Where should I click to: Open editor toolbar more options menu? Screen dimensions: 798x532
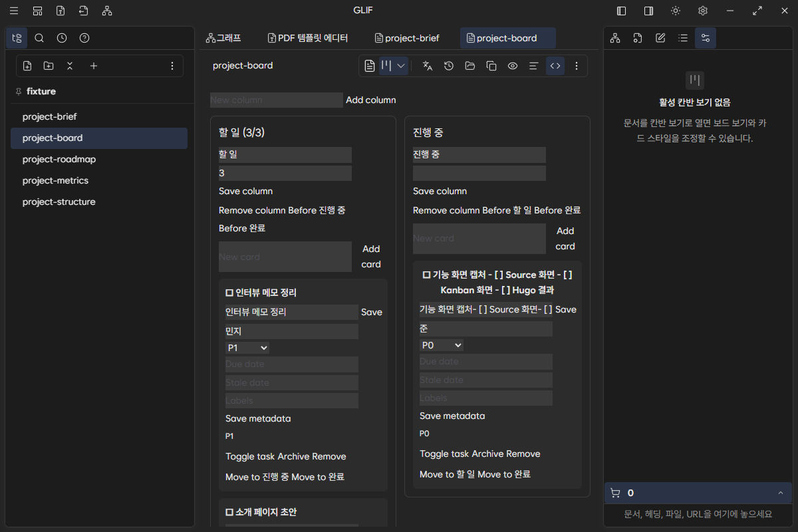[x=577, y=66]
